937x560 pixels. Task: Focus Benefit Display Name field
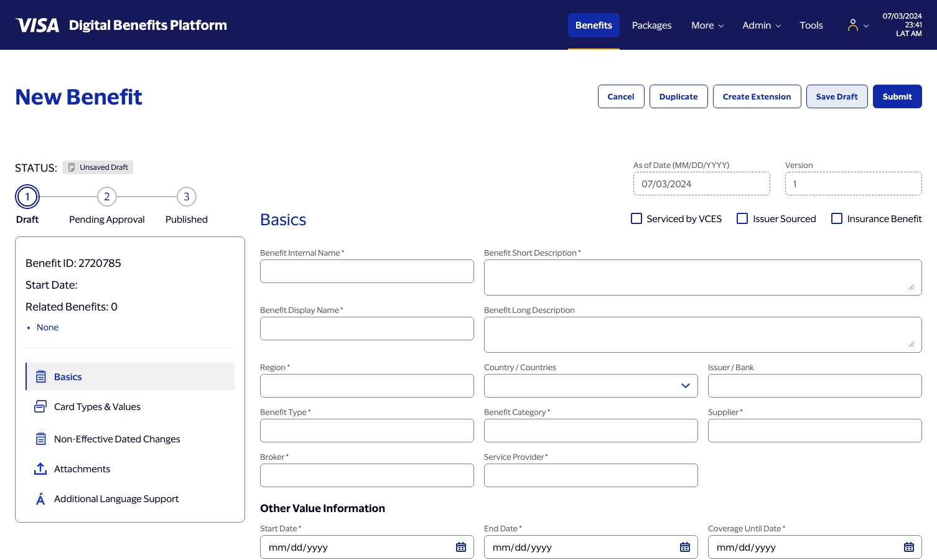coord(367,329)
